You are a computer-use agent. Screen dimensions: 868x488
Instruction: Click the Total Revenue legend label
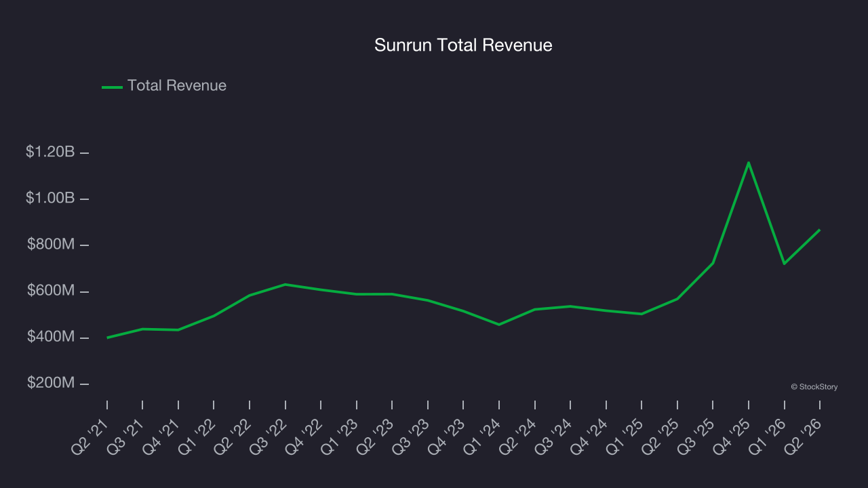[177, 85]
